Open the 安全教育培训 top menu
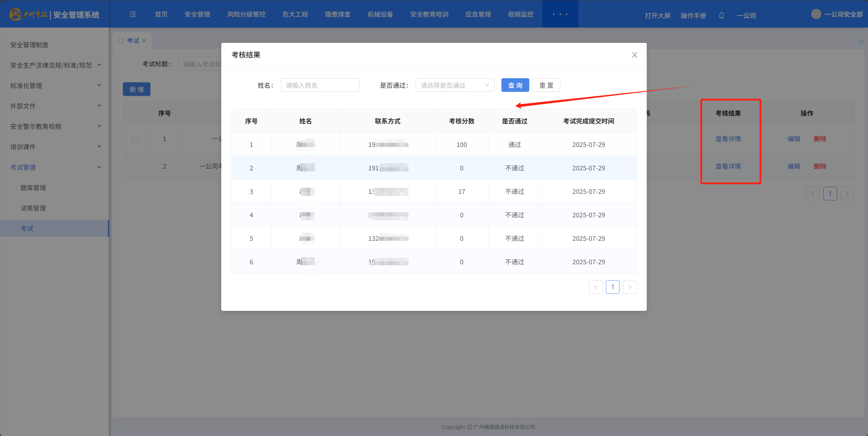 pos(429,14)
